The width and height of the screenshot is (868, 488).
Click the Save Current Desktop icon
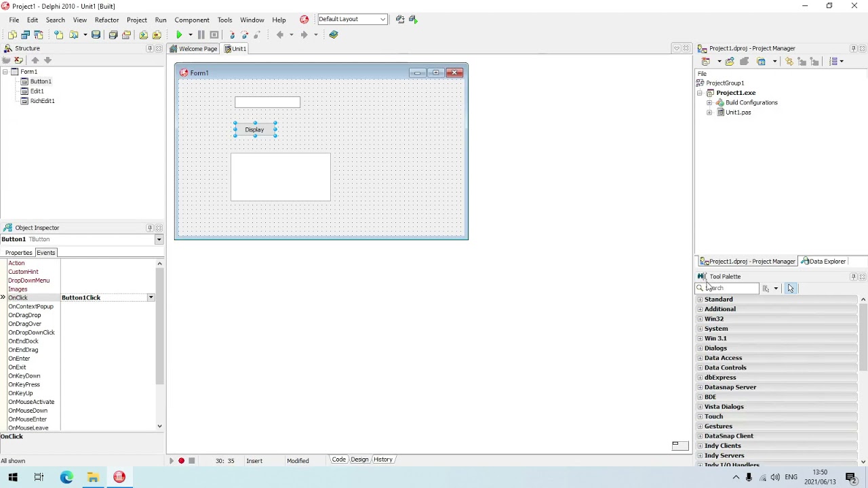(400, 20)
